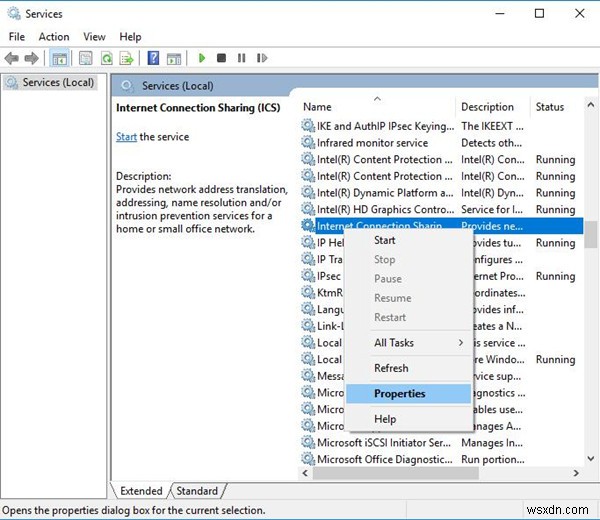This screenshot has width=600, height=520.
Task: Open the blue Help question-mark icon
Action: click(x=154, y=59)
